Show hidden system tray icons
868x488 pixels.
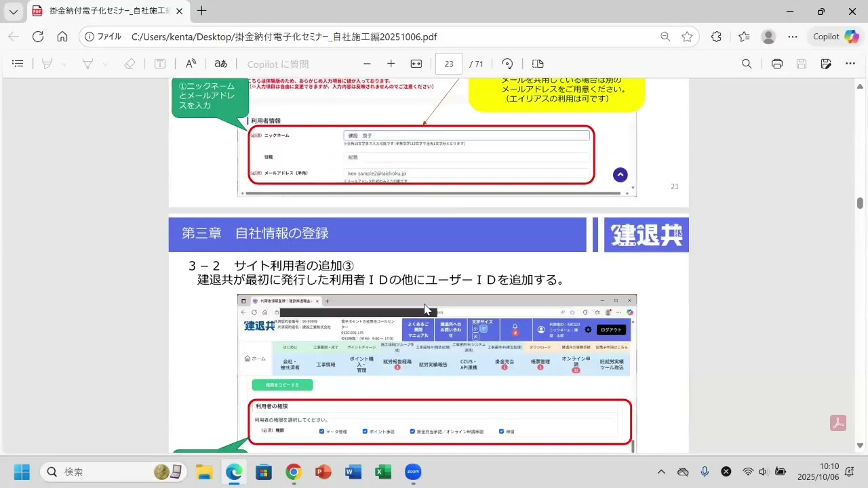tap(662, 472)
